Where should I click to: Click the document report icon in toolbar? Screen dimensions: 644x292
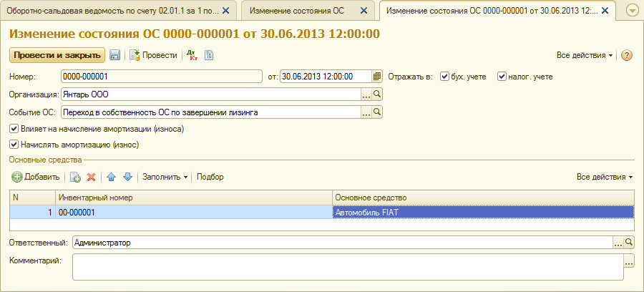coord(210,55)
